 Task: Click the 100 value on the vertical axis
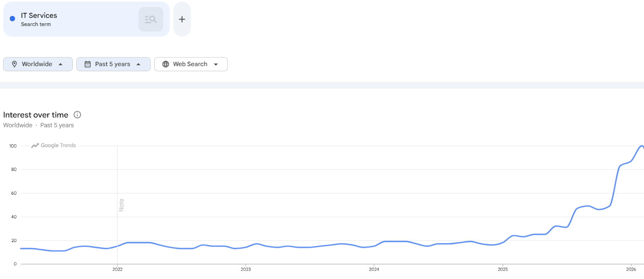(13, 146)
